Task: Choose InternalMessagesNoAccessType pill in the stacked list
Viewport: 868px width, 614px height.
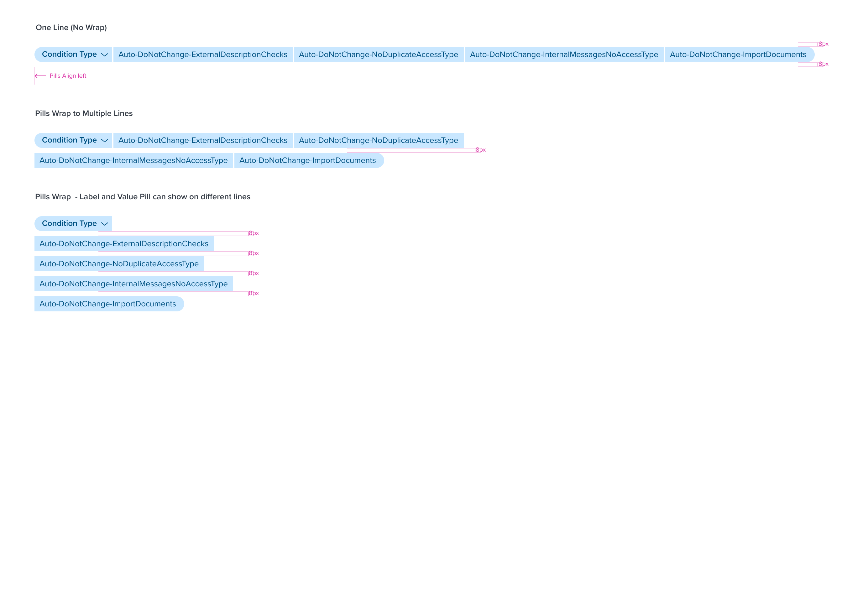Action: pyautogui.click(x=133, y=284)
